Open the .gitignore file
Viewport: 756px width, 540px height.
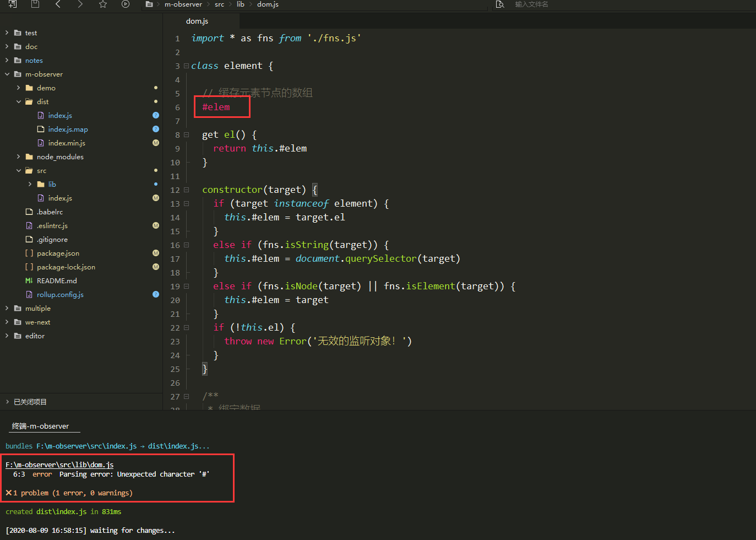pos(52,239)
